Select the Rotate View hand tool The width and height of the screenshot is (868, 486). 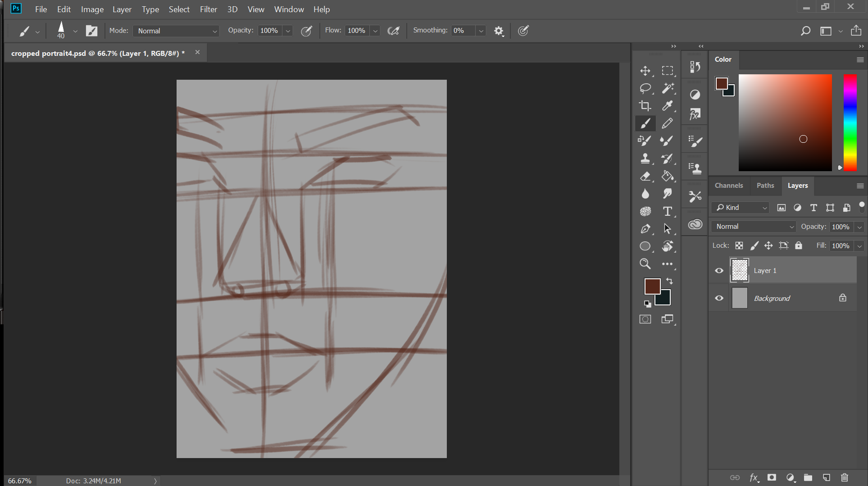coord(667,246)
